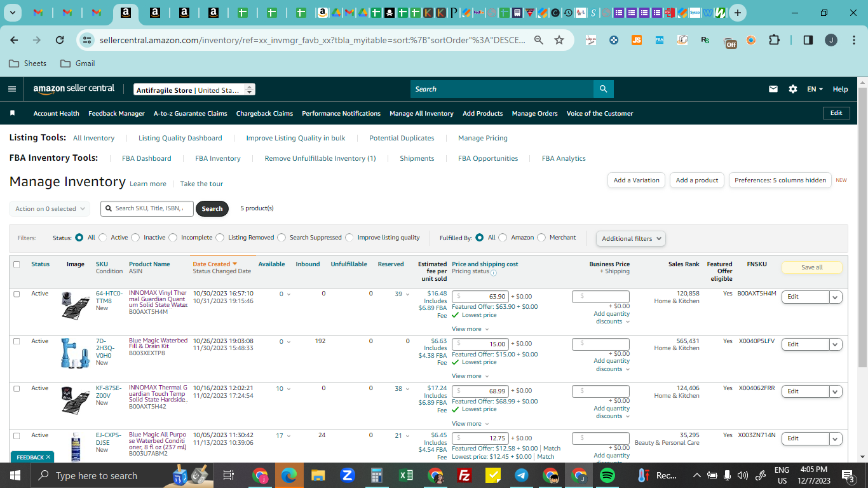Open the Edit dropdown arrow for SKU 7D-2H3Q-V0H0

click(836, 344)
